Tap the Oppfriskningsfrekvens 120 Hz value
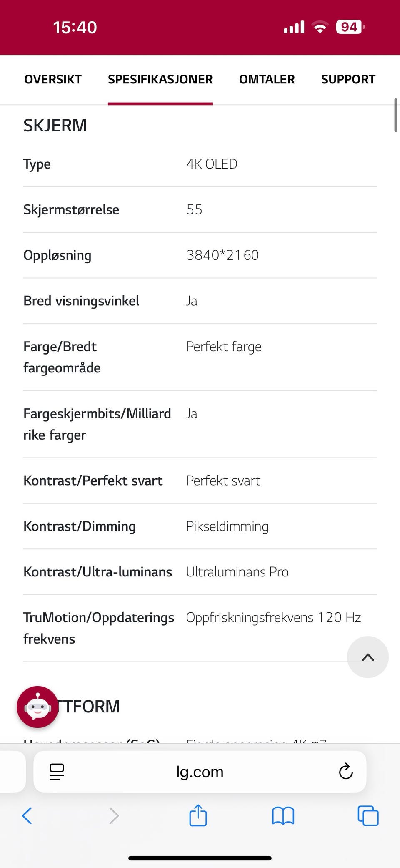 tap(273, 617)
